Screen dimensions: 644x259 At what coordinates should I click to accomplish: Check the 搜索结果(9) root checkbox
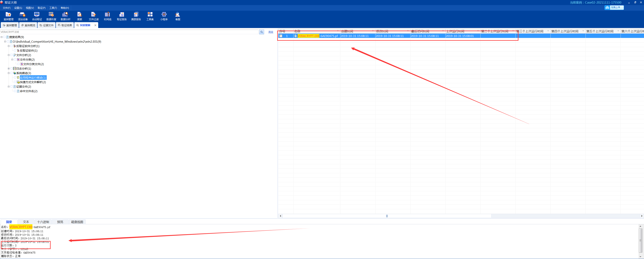[x=4, y=37]
